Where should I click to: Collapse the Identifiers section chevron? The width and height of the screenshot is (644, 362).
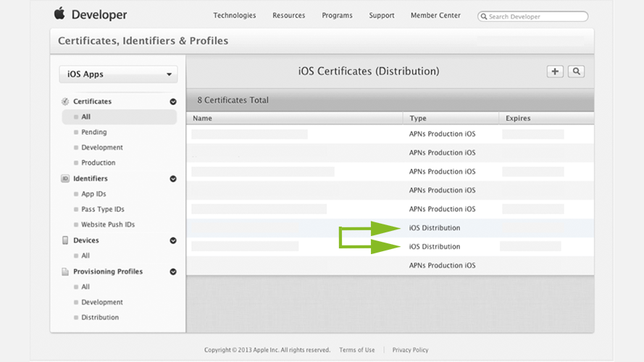coord(173,179)
